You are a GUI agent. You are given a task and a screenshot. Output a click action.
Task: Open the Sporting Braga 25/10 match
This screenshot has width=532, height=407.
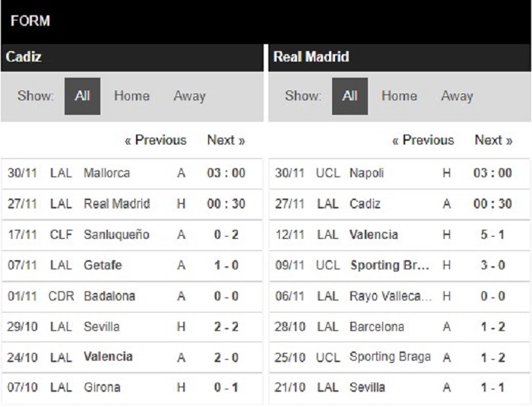pos(399,358)
